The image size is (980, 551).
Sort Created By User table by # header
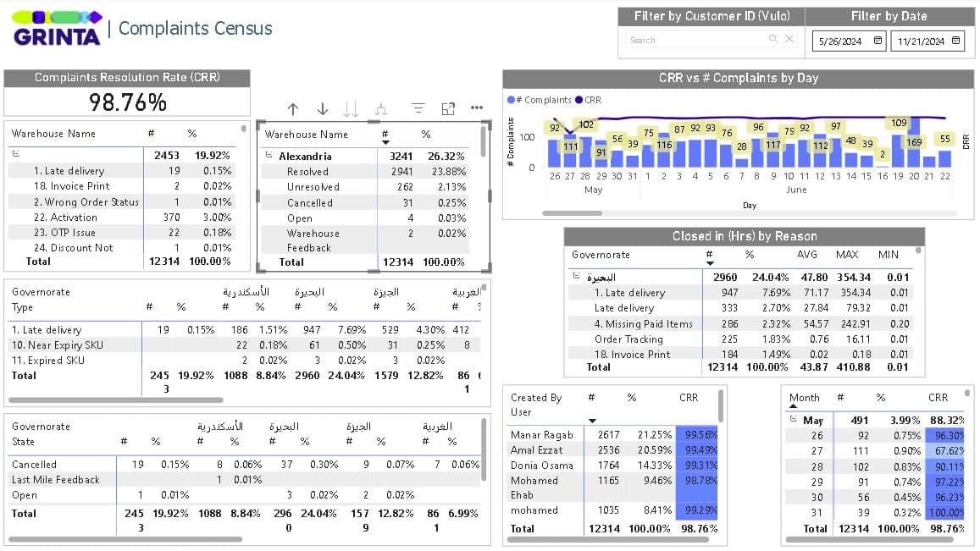point(591,397)
